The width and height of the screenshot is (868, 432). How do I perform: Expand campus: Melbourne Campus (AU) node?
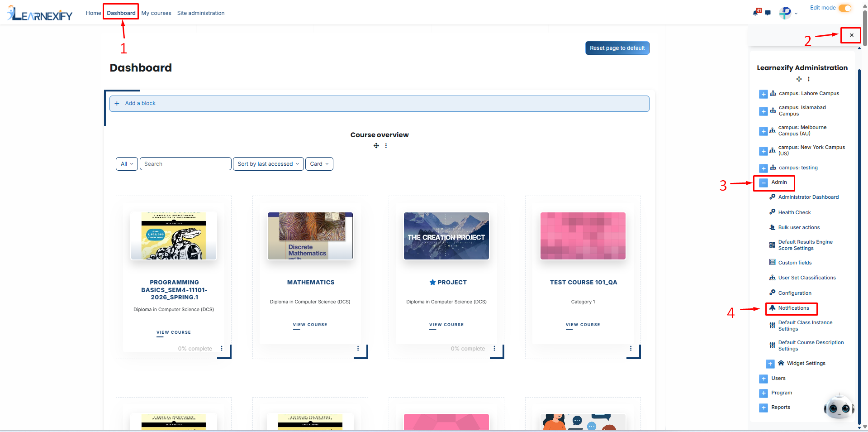[x=764, y=131]
